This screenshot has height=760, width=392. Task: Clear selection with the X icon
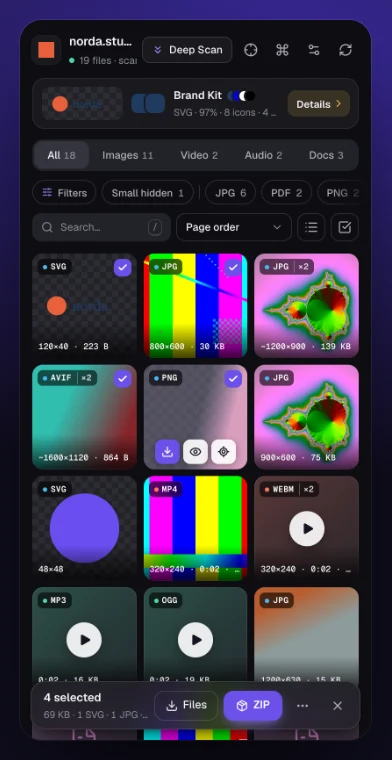coord(338,706)
